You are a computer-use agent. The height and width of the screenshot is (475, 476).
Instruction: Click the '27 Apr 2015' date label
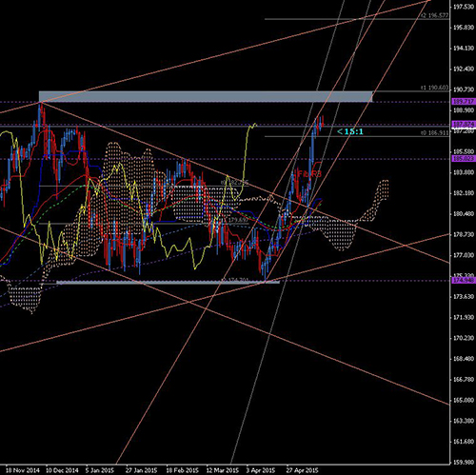click(302, 470)
